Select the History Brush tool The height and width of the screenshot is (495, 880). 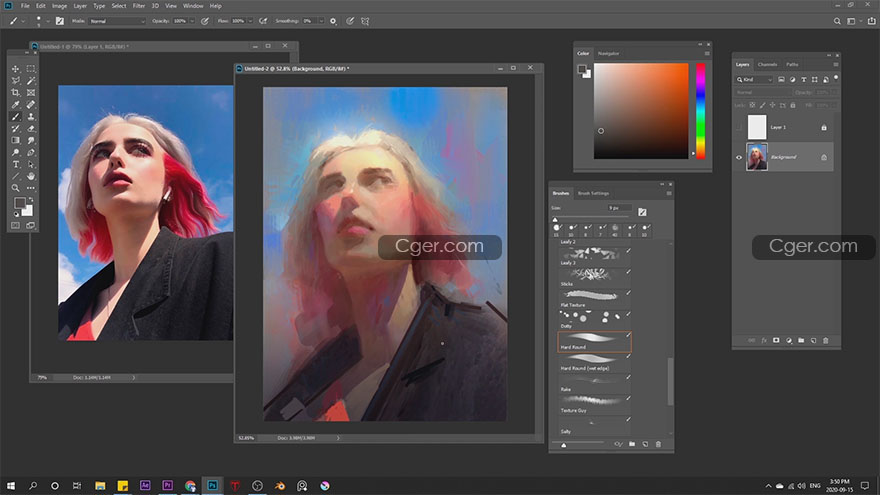[16, 129]
